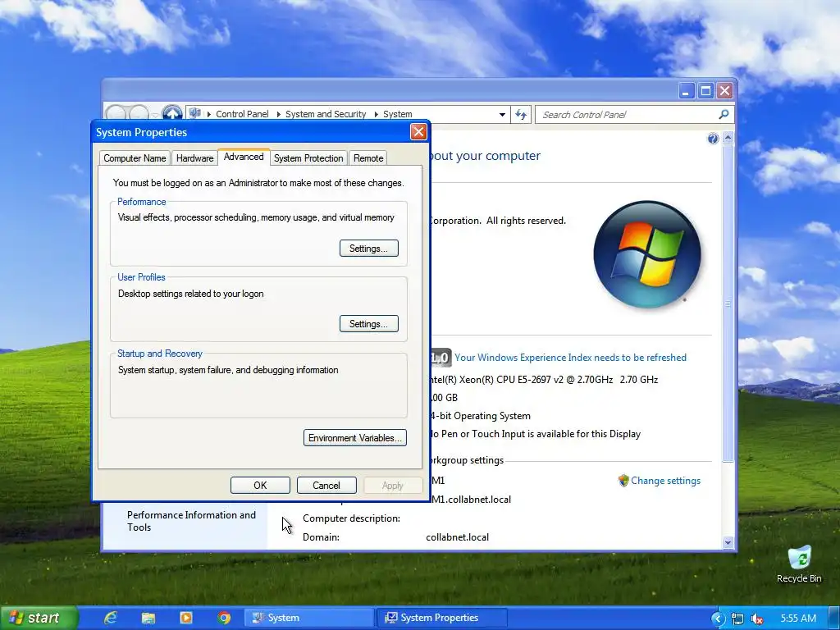Expand hidden system tray icons arrow
840x630 pixels.
[718, 619]
